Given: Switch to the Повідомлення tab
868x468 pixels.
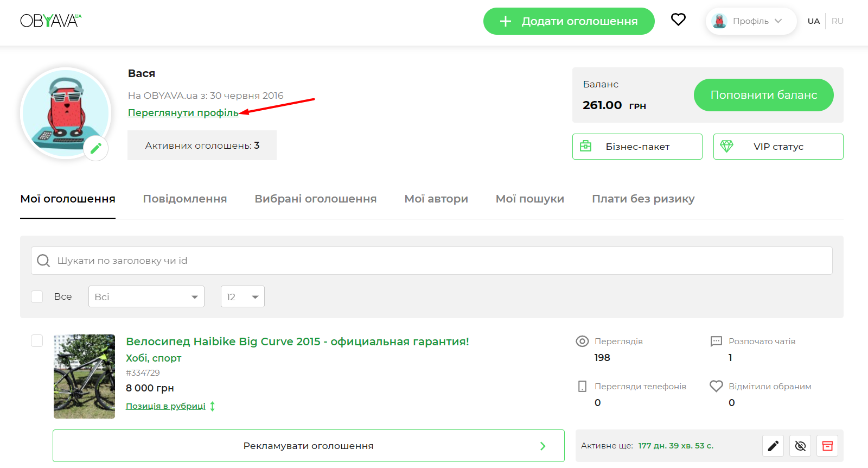Looking at the screenshot, I should coord(184,199).
